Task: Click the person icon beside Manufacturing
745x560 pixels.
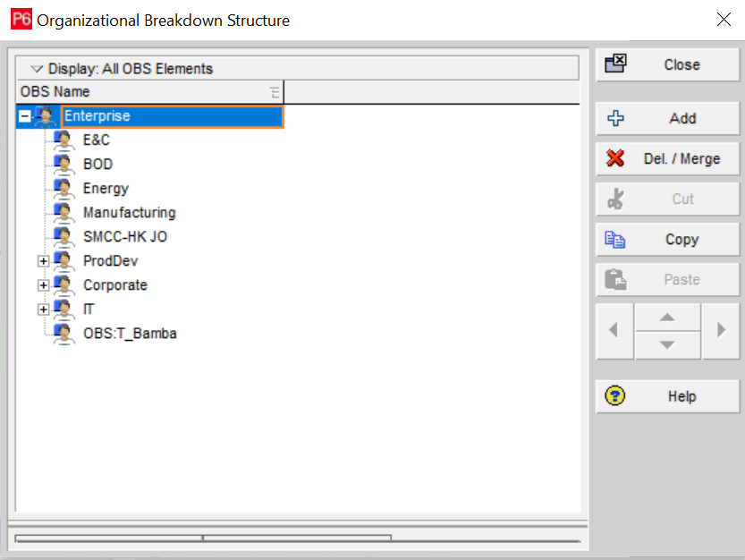Action: click(63, 213)
